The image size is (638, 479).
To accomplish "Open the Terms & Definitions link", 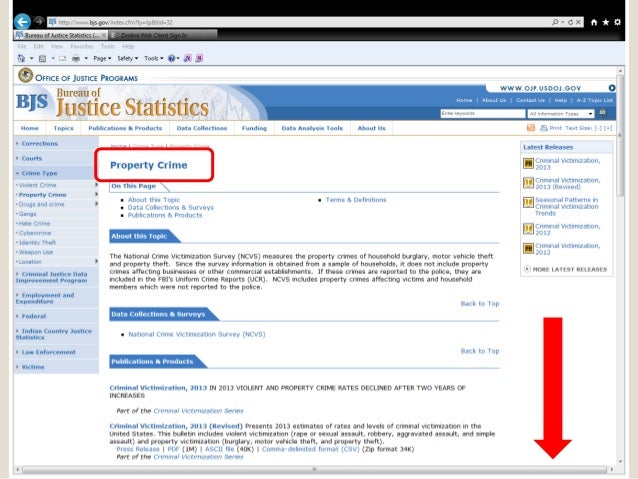I will click(x=356, y=200).
